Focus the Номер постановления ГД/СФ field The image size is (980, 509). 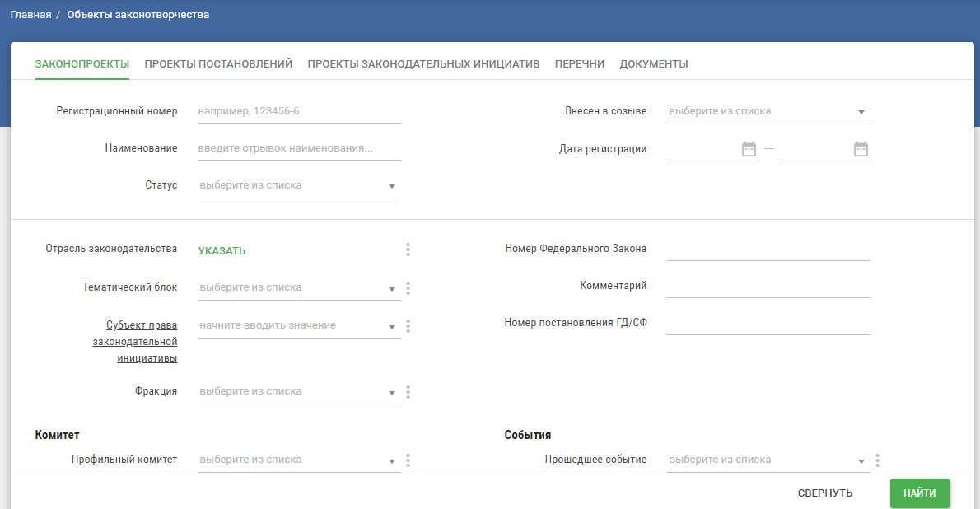coord(768,323)
